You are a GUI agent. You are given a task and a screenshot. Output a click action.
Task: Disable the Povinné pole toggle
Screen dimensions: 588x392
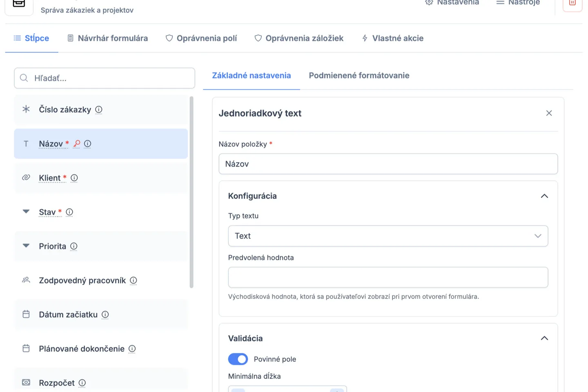pyautogui.click(x=238, y=359)
